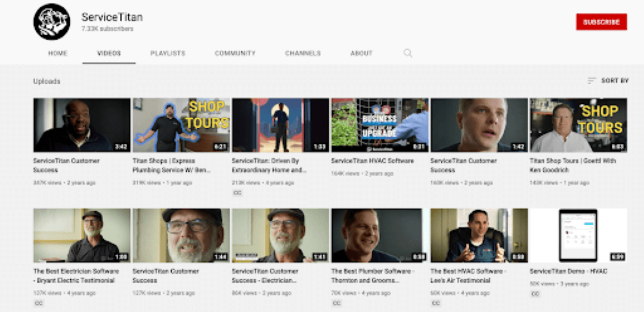Click the 'Uploads' section heading
The width and height of the screenshot is (644, 312).
[x=47, y=81]
